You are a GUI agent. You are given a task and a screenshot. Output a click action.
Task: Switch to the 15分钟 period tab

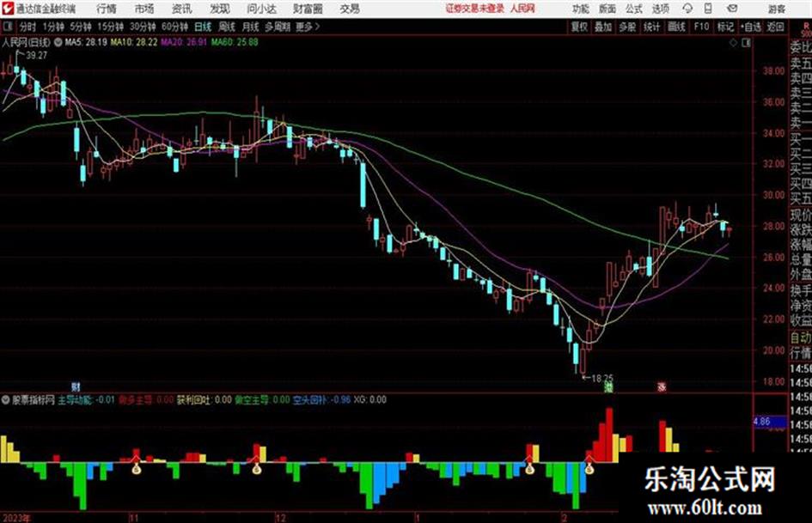tap(111, 27)
